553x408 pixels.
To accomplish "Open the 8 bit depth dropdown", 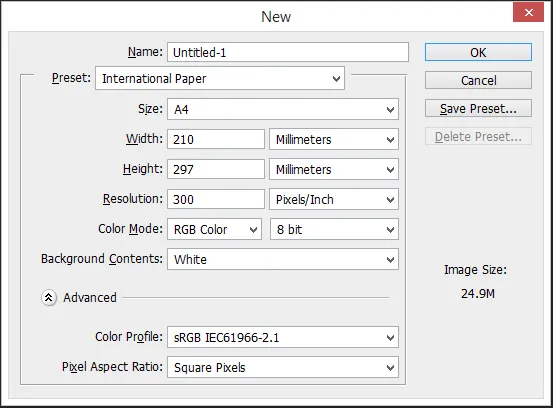I will point(334,229).
